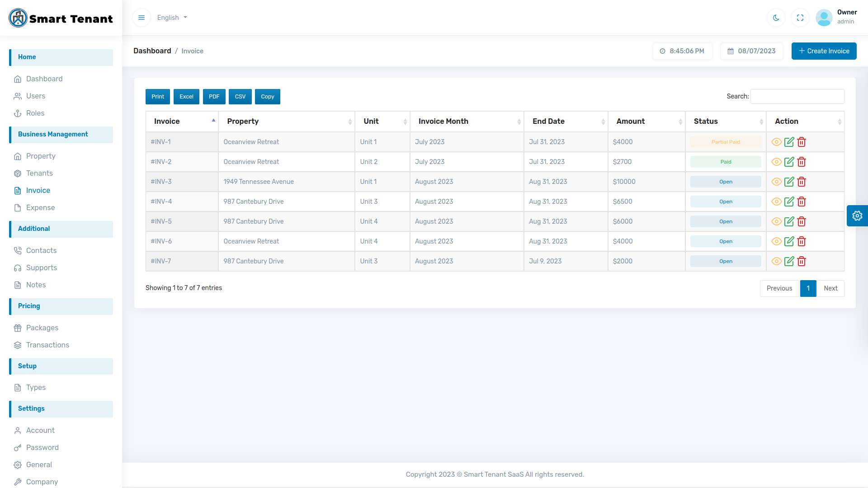This screenshot has width=868, height=488.
Task: View invoice #INV-4 with eye icon
Action: click(776, 202)
